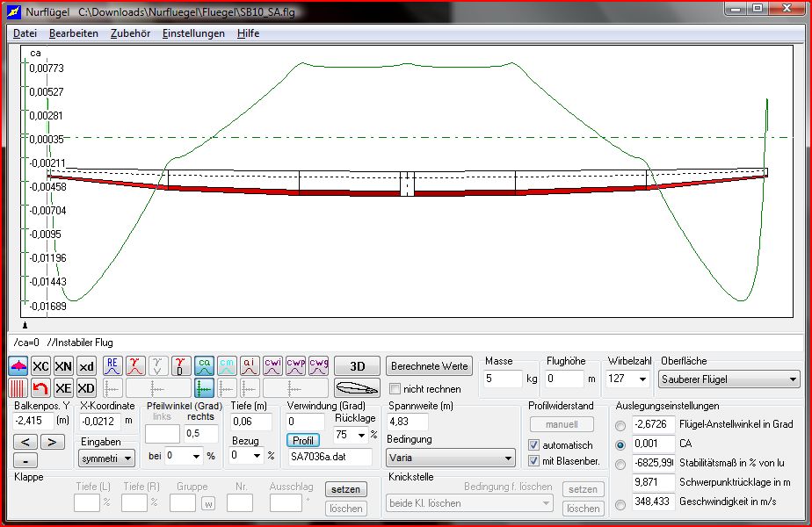The width and height of the screenshot is (812, 527).
Task: Open the Oberfläche 'Sauberer Flügel' dropdown
Action: (x=729, y=379)
